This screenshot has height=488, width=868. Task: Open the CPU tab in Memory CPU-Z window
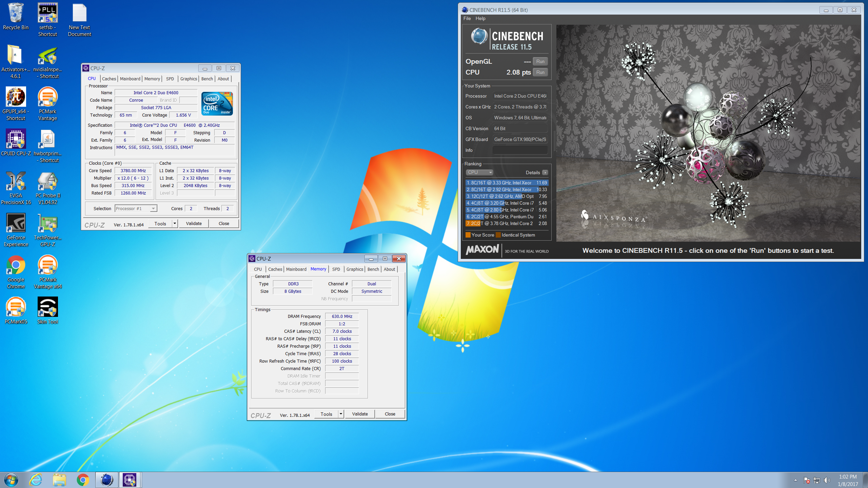pyautogui.click(x=258, y=269)
